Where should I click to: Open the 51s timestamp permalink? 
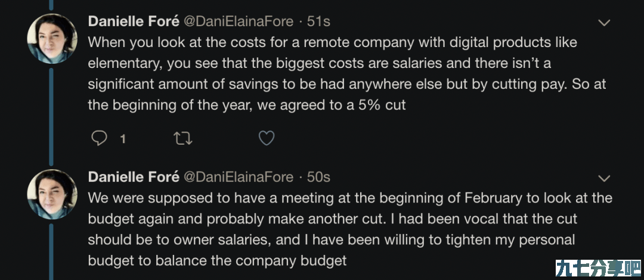[318, 21]
